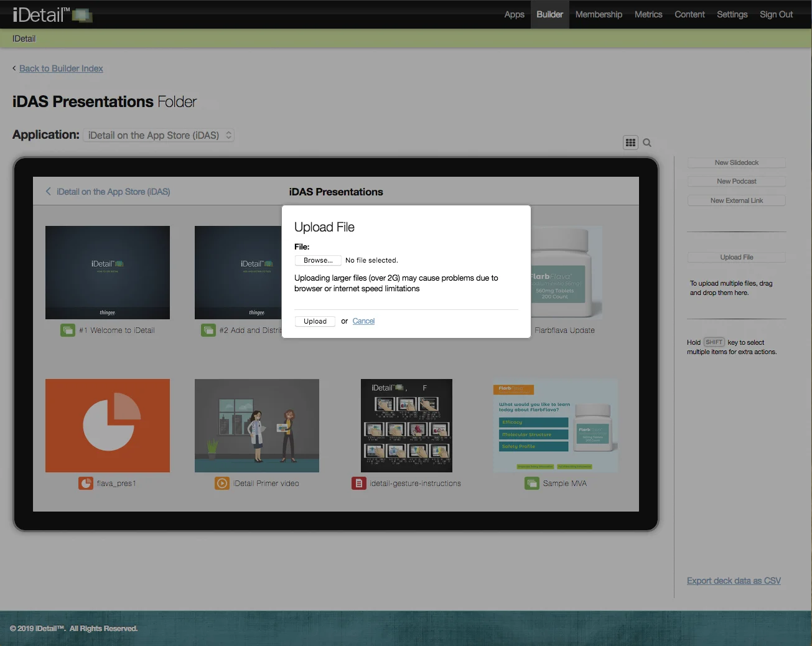Switch to grid view icon
The image size is (812, 646).
(630, 143)
